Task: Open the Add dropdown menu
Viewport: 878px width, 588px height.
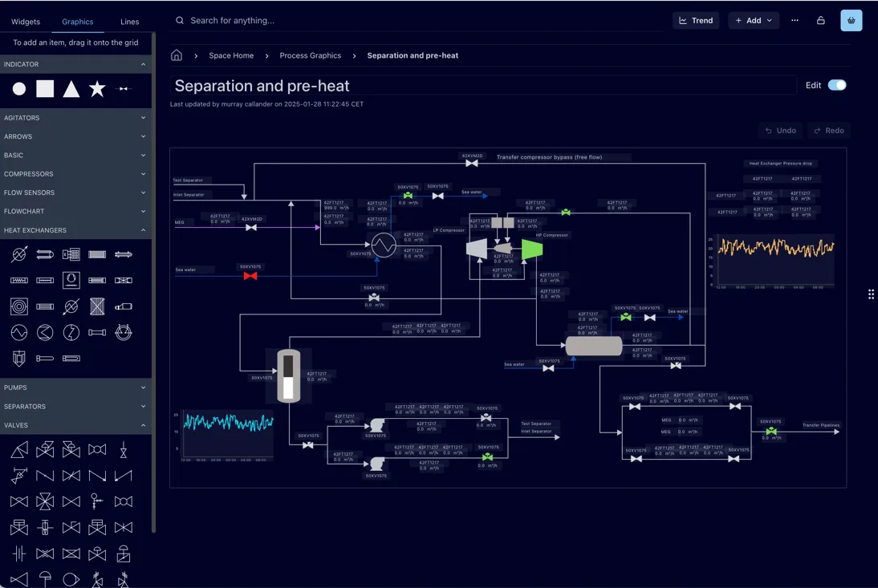Action: [753, 20]
